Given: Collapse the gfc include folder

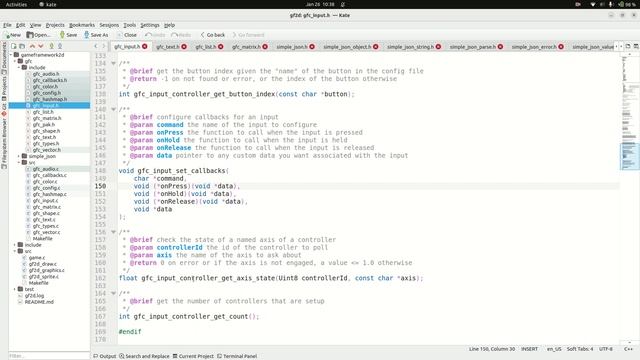Looking at the screenshot, I should [19, 67].
